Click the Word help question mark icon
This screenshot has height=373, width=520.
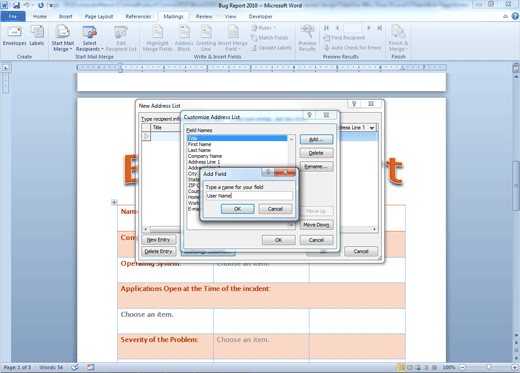click(515, 16)
